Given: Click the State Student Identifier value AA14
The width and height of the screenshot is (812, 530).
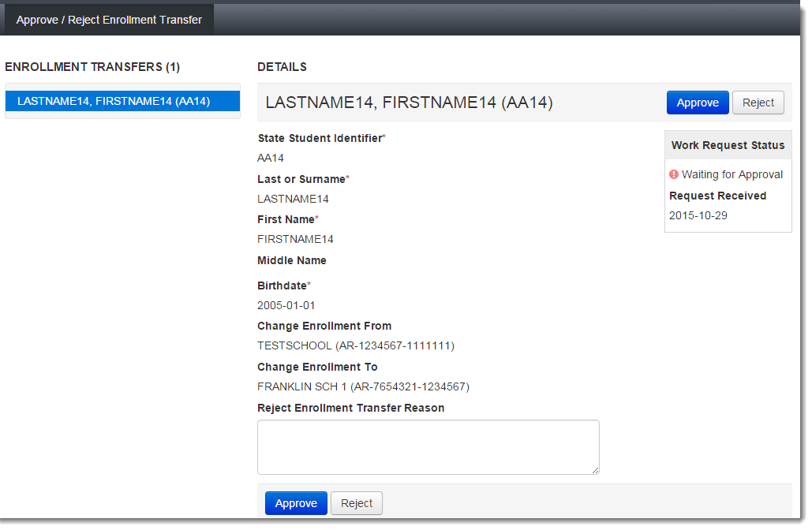Looking at the screenshot, I should (x=271, y=158).
